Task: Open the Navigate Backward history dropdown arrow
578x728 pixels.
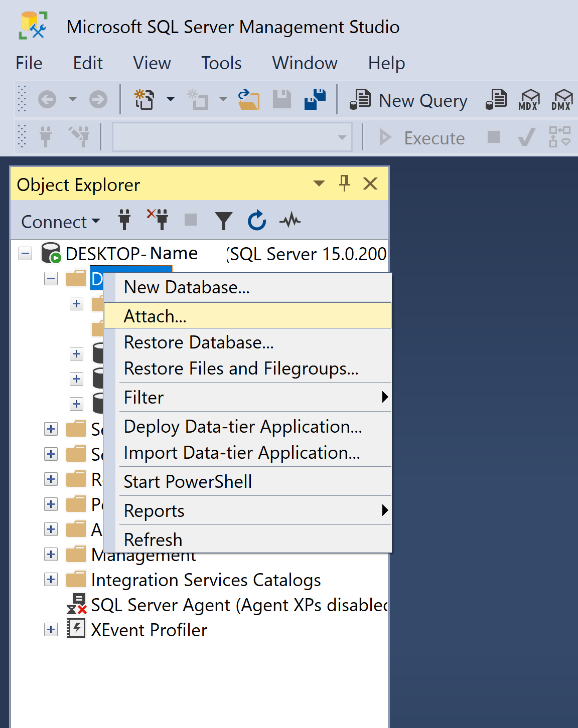Action: 73,99
